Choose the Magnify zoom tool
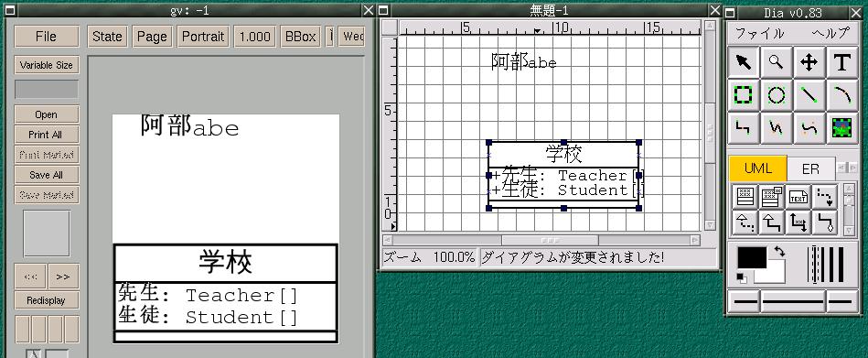Screen dimensions: 868x358 [x=777, y=62]
